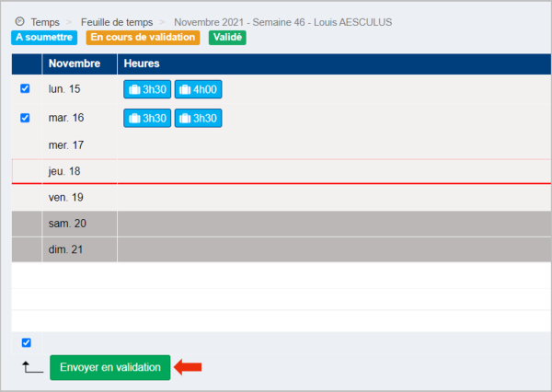Click the mer. 17 hours cell
552x392 pixels.
point(331,144)
